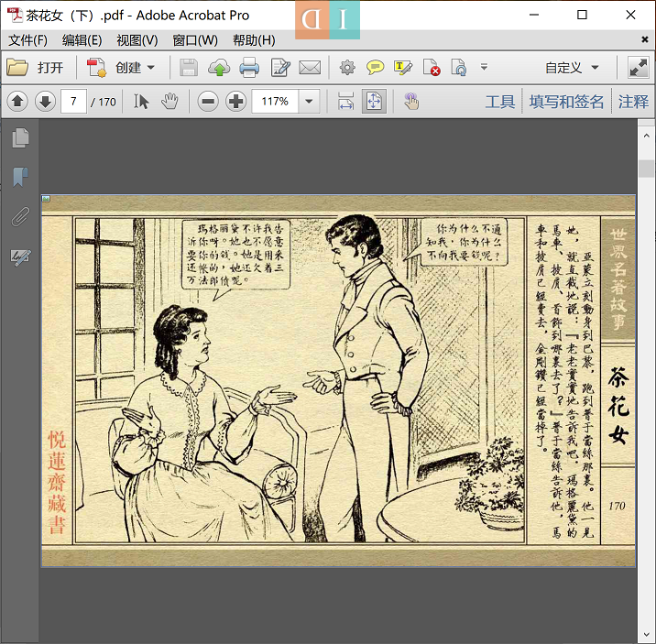Go to previous page arrow

click(x=17, y=101)
